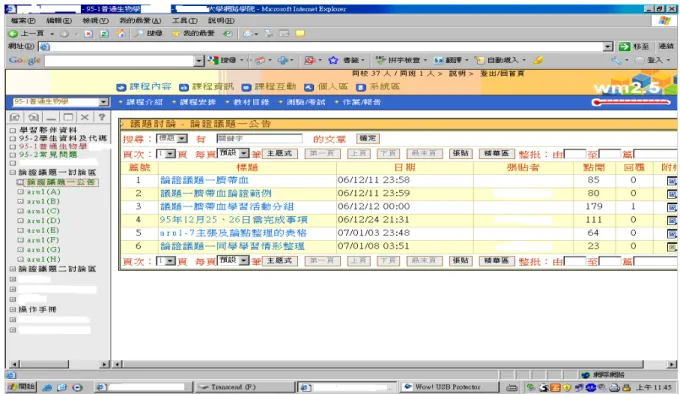This screenshot has width=680, height=394.
Task: Open attachment icon for article 3
Action: point(672,207)
